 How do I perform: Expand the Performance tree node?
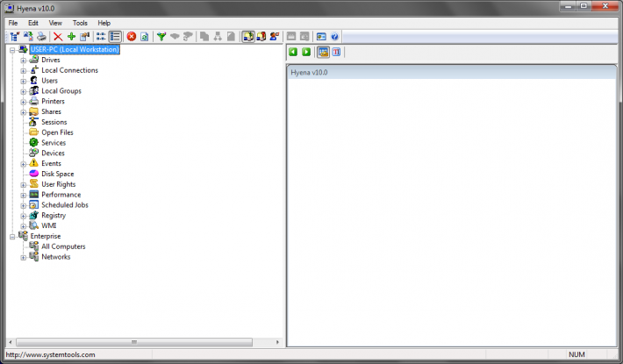[x=24, y=195]
